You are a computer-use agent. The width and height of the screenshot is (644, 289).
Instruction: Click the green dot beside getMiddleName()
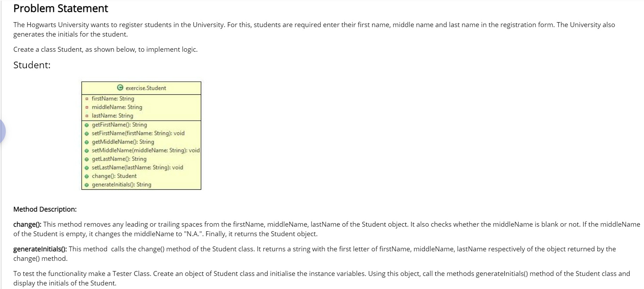click(87, 142)
